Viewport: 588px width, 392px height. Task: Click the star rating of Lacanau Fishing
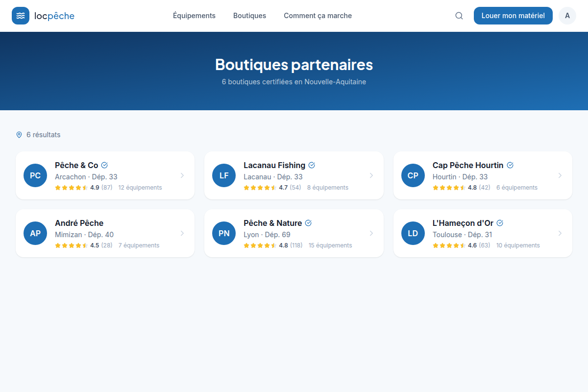coord(260,188)
